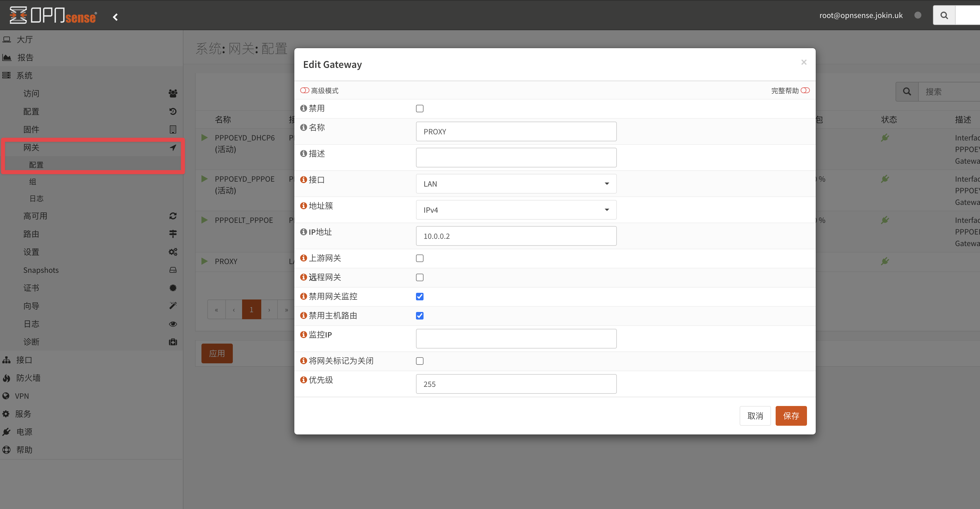Toggle 完整帮助 full help switch
980x509 pixels.
pyautogui.click(x=805, y=90)
